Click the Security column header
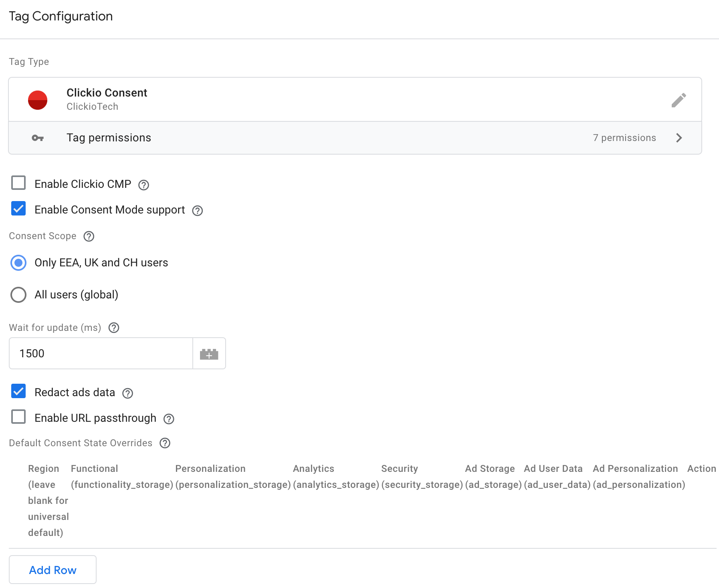The height and width of the screenshot is (588, 719). 422,477
